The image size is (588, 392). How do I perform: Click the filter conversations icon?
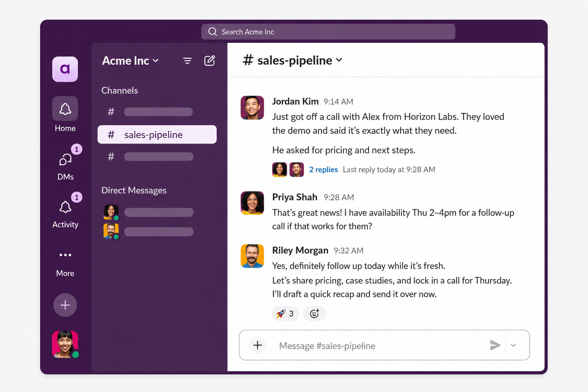coord(187,61)
